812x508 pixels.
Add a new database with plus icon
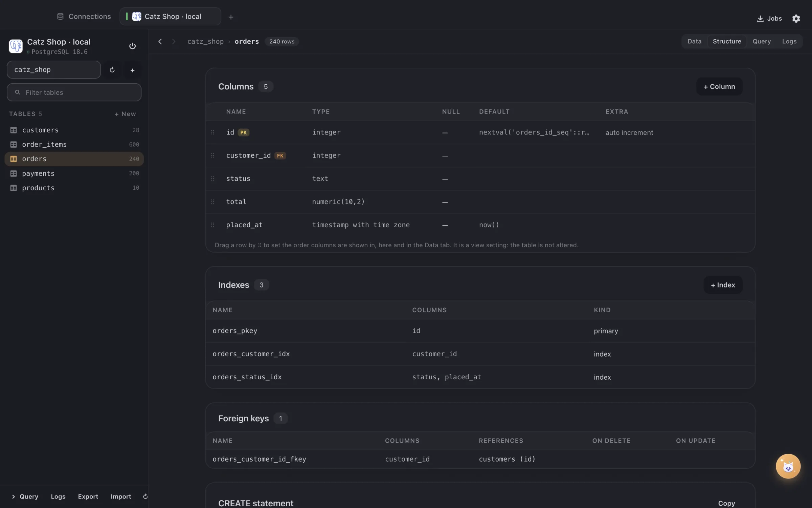pyautogui.click(x=133, y=70)
